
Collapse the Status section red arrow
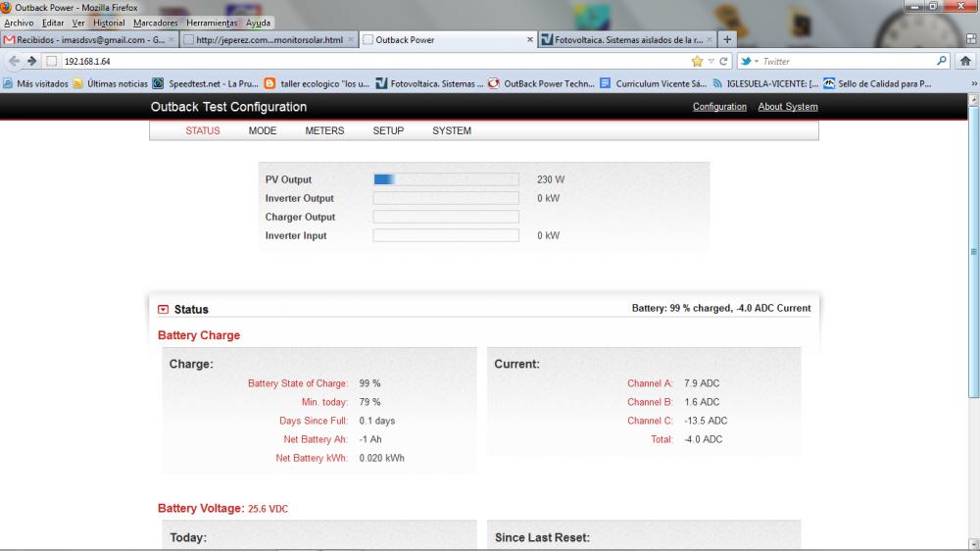(163, 310)
